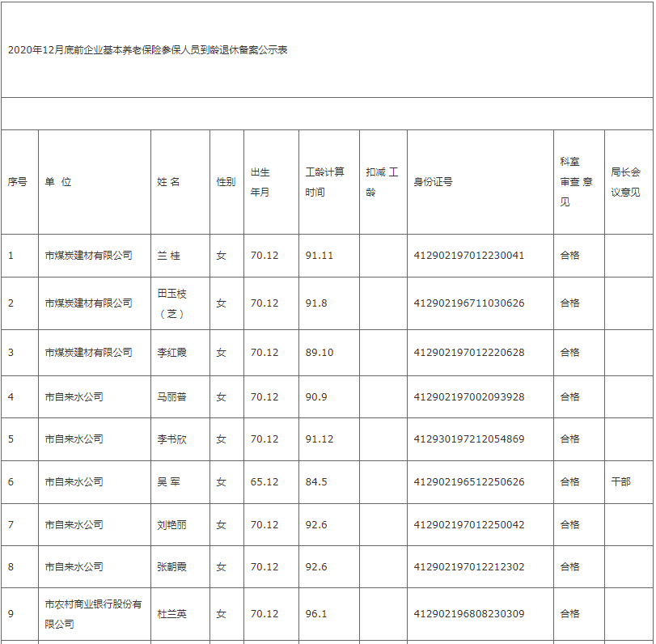The height and width of the screenshot is (644, 656).
Task: Select the 干部 remark cell
Action: click(620, 482)
